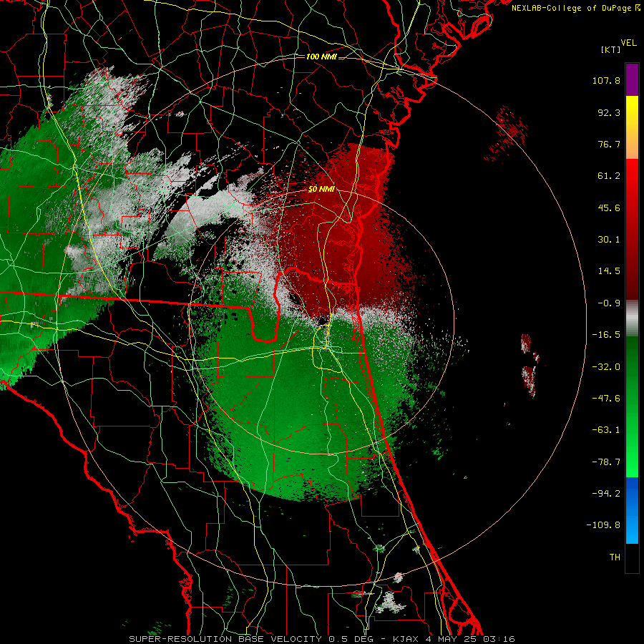Click the 50 NMI range ring label
The height and width of the screenshot is (644, 644).
click(x=321, y=190)
